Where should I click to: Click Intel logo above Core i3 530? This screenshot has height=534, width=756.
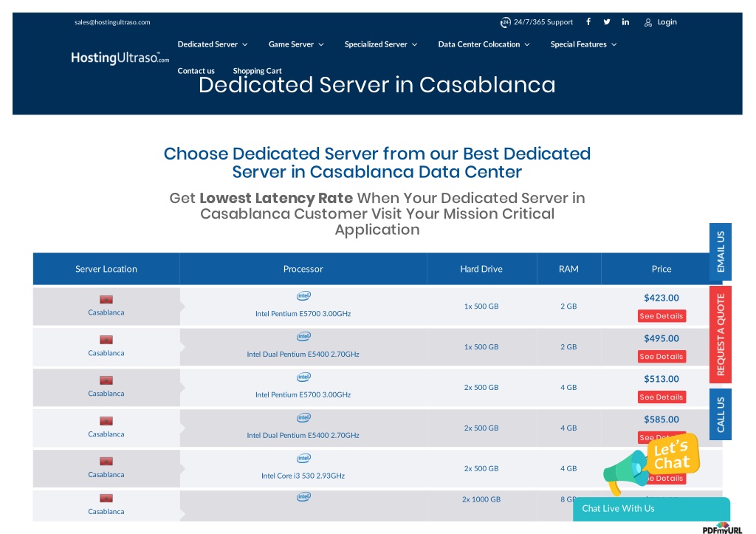[303, 458]
